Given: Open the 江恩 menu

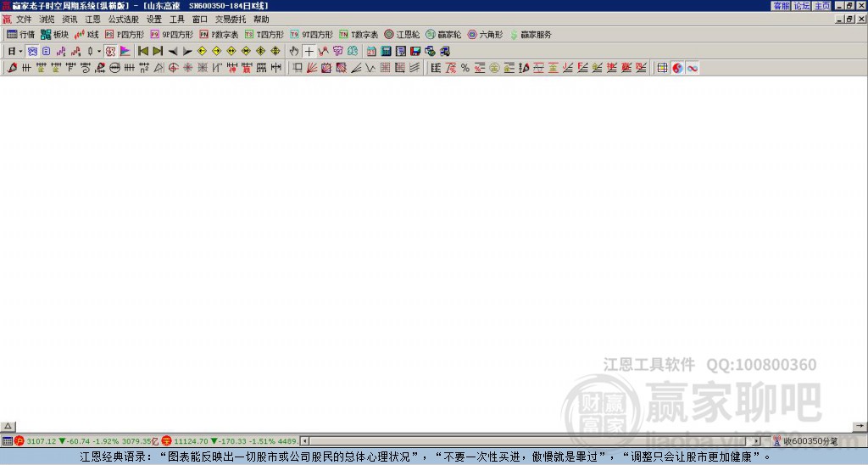Looking at the screenshot, I should tap(92, 20).
